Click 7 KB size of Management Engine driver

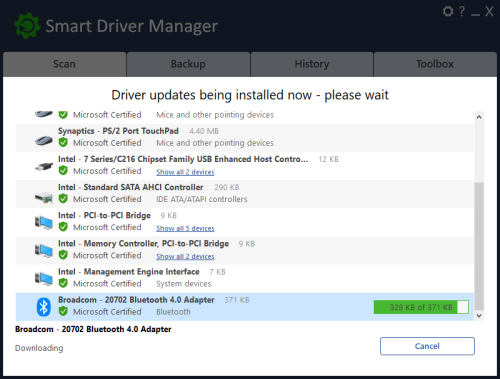[217, 272]
